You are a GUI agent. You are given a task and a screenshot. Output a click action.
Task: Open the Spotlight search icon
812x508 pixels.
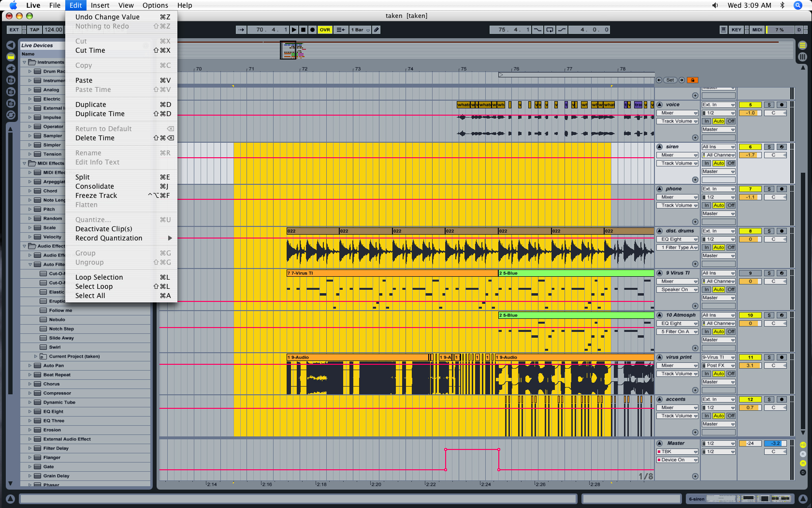798,5
